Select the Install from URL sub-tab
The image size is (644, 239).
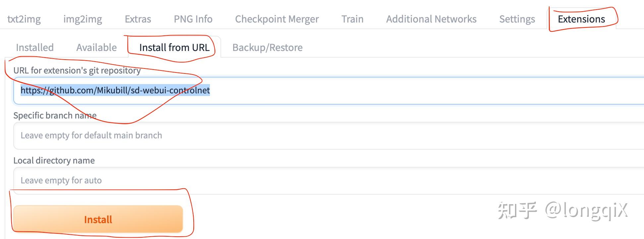[174, 48]
